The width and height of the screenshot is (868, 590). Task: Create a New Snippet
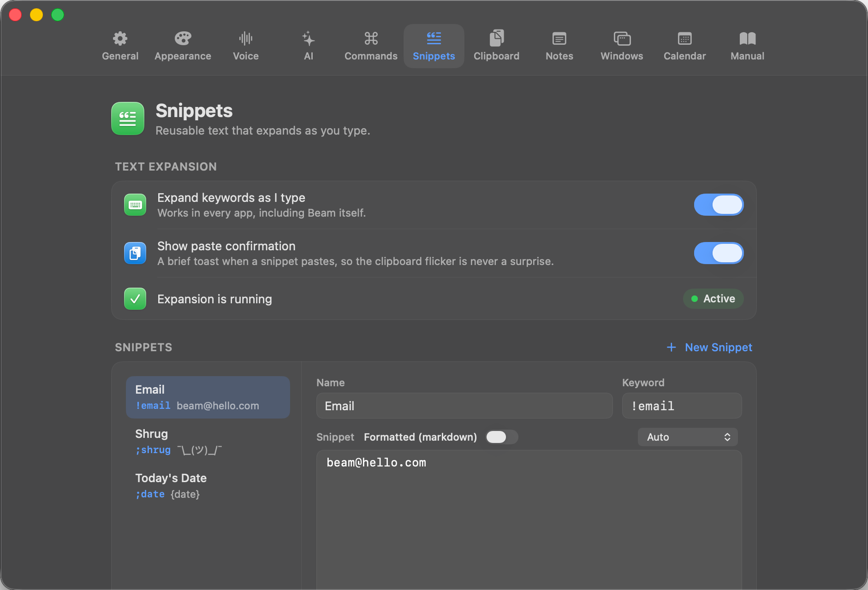tap(709, 347)
